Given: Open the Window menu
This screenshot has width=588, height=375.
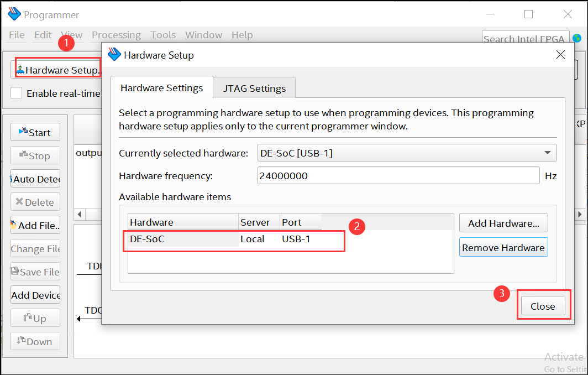Looking at the screenshot, I should [x=203, y=35].
